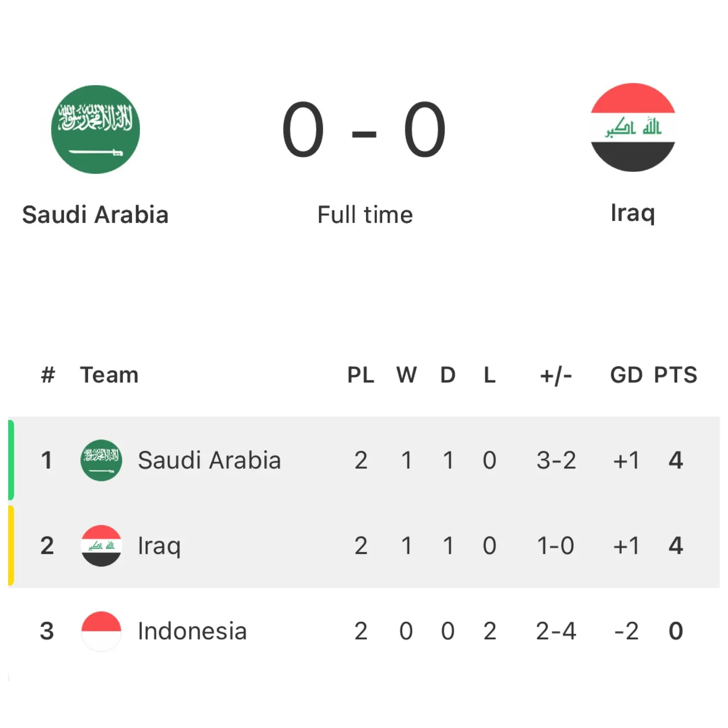
Task: Click the GD column header
Action: [626, 375]
